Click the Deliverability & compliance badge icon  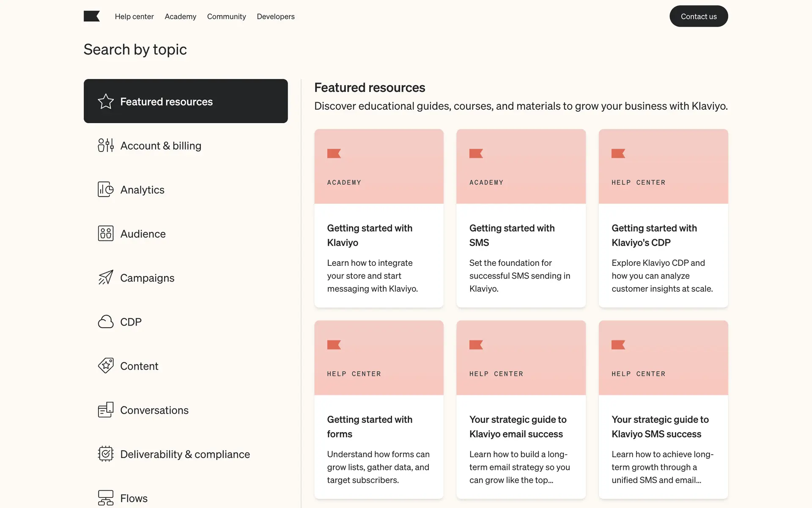pos(106,454)
